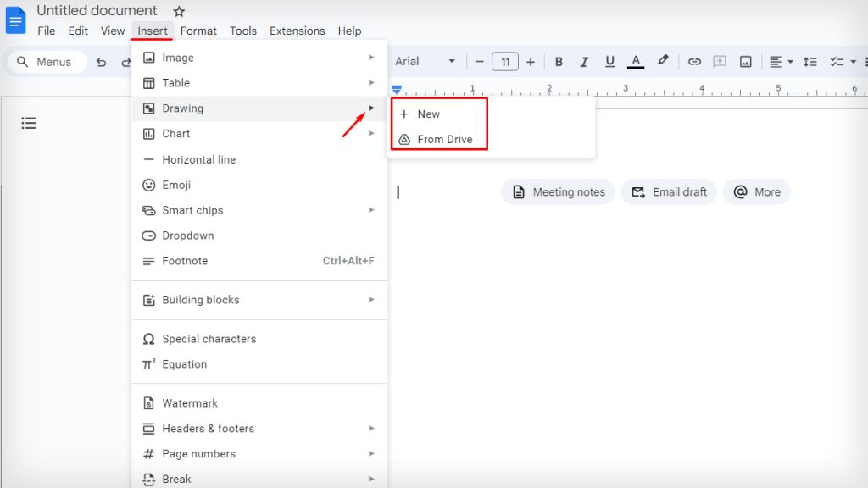This screenshot has height=488, width=868.
Task: Toggle bold formatting
Action: [x=559, y=61]
